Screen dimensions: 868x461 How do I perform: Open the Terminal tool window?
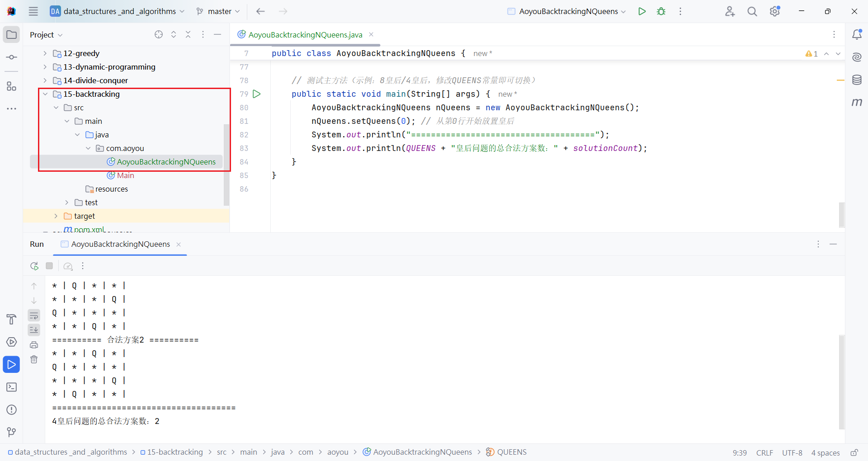coord(12,387)
